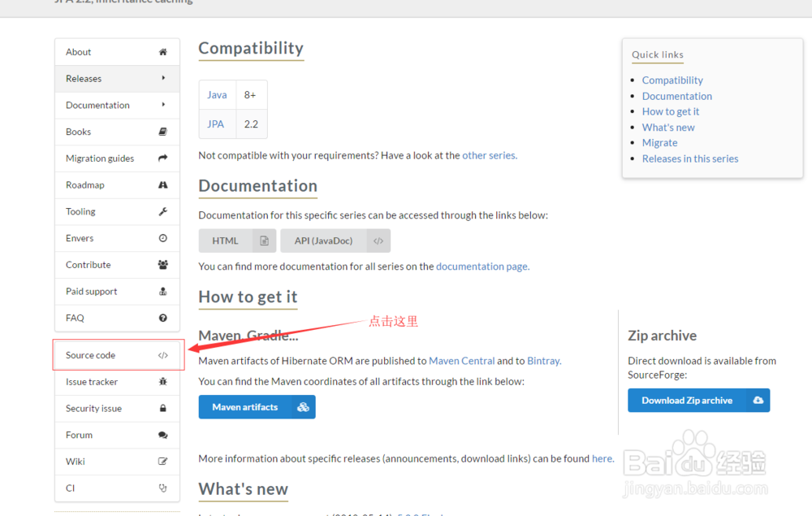Click the share arrow icon beside Migration guides

pyautogui.click(x=162, y=158)
